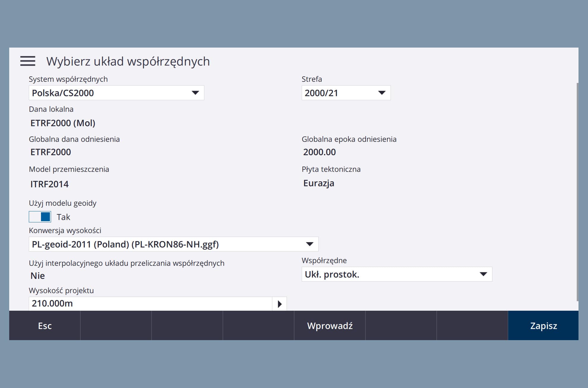
Task: Click the empty second softkey after Esc
Action: 116,326
